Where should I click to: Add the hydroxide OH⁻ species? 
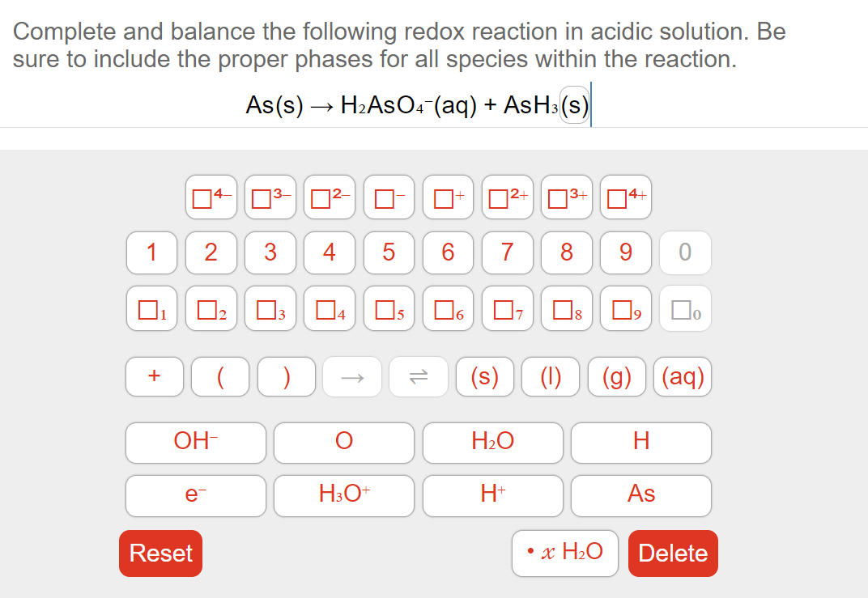[195, 442]
